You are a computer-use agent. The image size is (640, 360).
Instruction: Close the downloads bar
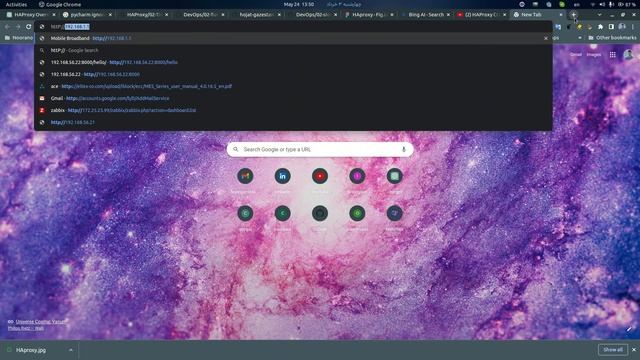tap(634, 350)
